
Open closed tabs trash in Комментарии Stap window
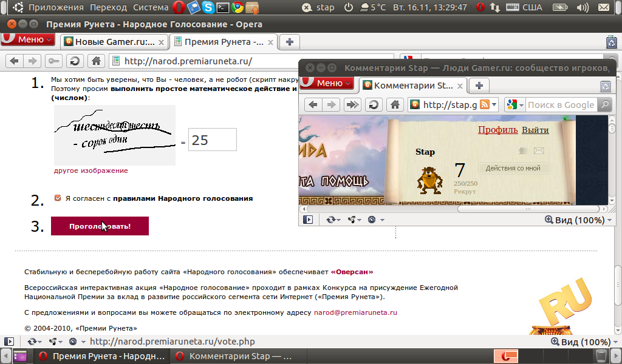click(x=606, y=86)
